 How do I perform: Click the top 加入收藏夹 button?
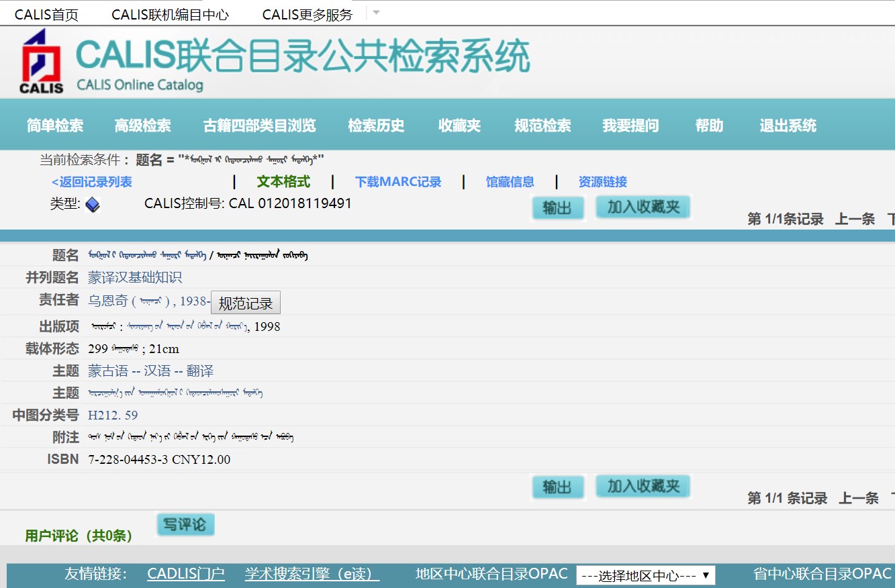pos(643,207)
